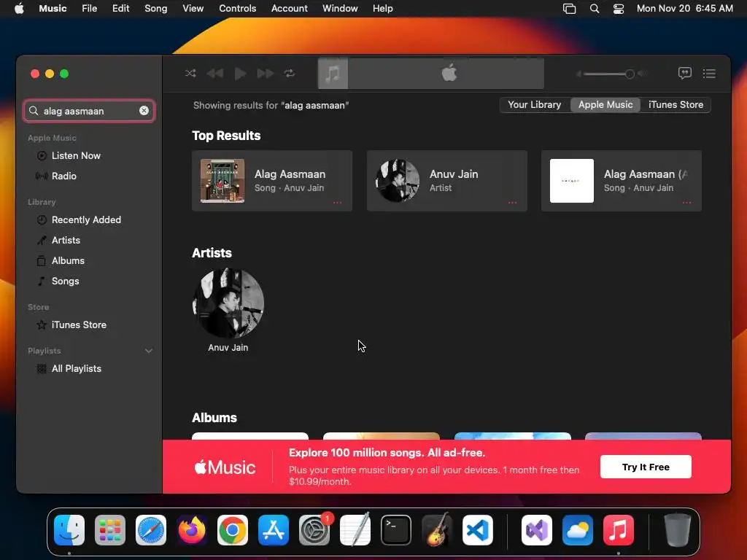The height and width of the screenshot is (560, 747).
Task: Switch to Apple Music results tab
Action: (x=605, y=105)
